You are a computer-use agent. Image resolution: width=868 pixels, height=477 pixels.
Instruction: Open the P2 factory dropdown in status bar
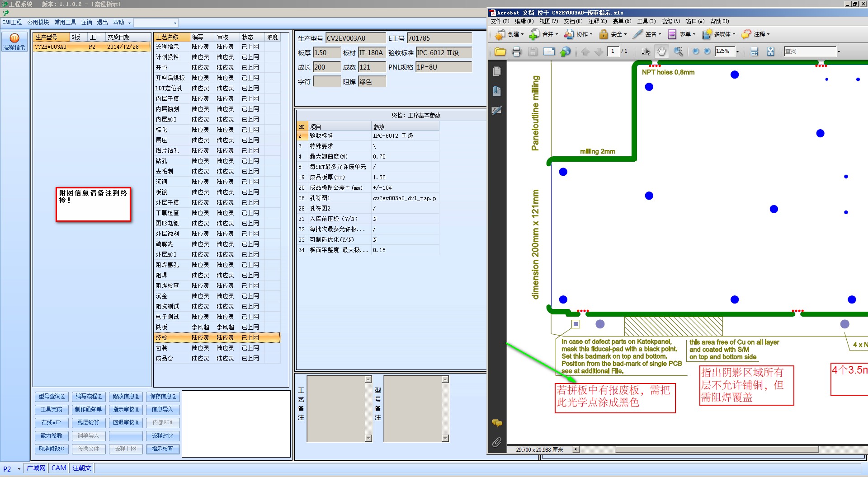pos(19,469)
